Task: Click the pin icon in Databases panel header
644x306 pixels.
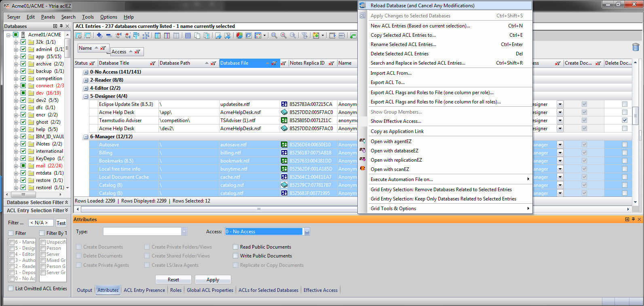Action: [x=61, y=26]
